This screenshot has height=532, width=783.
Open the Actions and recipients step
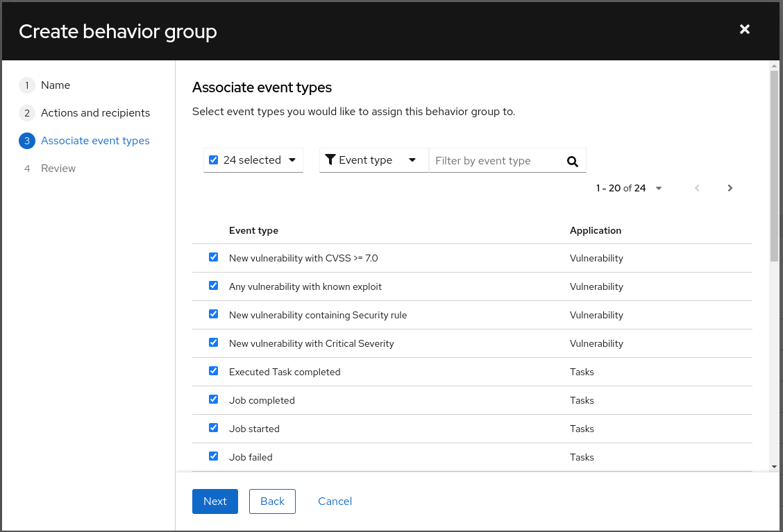tap(95, 113)
